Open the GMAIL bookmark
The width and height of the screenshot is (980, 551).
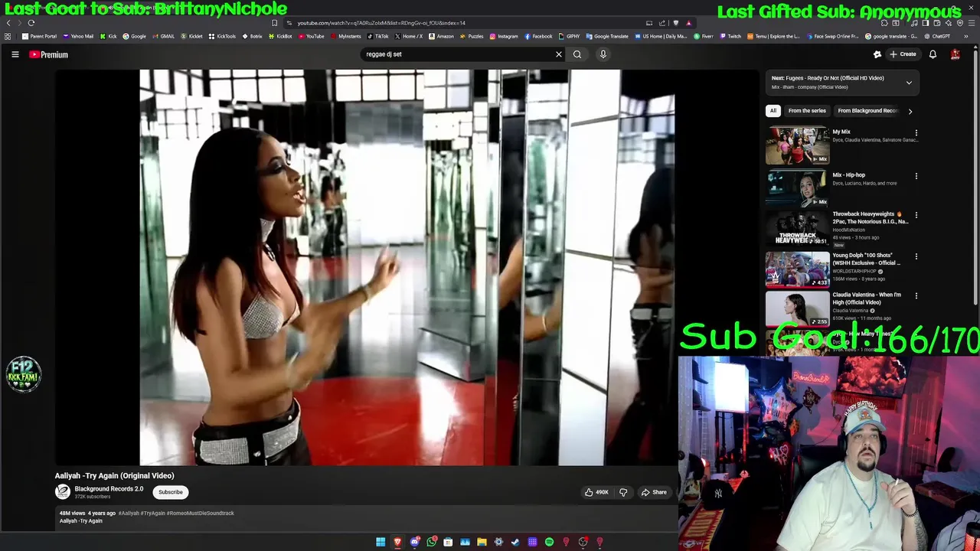(x=163, y=36)
